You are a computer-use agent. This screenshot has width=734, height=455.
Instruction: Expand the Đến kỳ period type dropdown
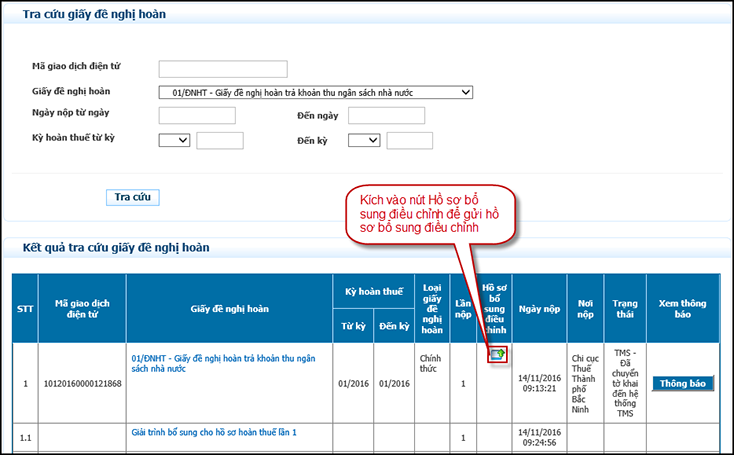tap(364, 140)
